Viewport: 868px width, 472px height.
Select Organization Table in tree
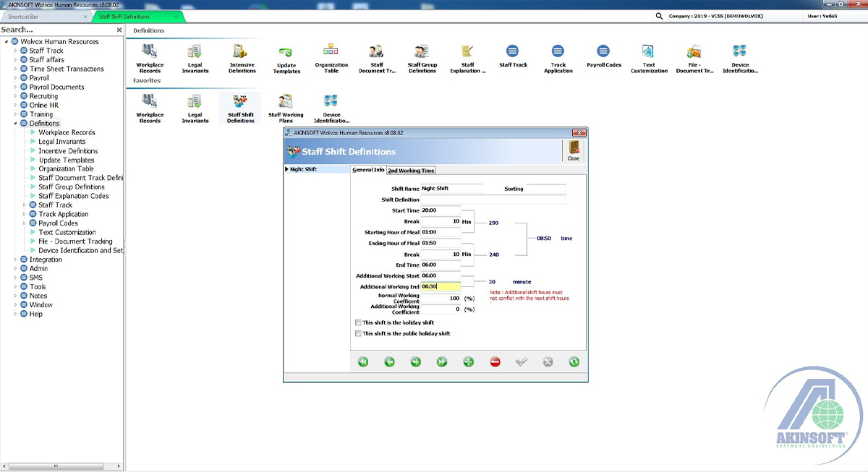67,169
